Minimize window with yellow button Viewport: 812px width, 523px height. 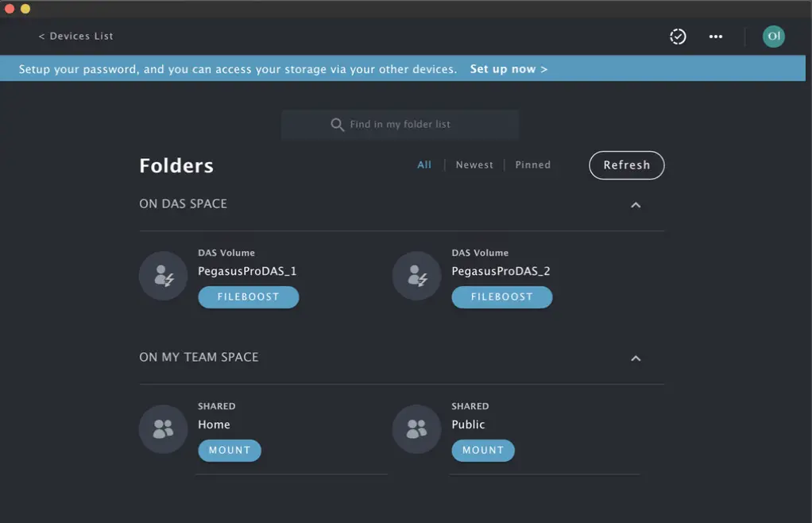click(25, 9)
